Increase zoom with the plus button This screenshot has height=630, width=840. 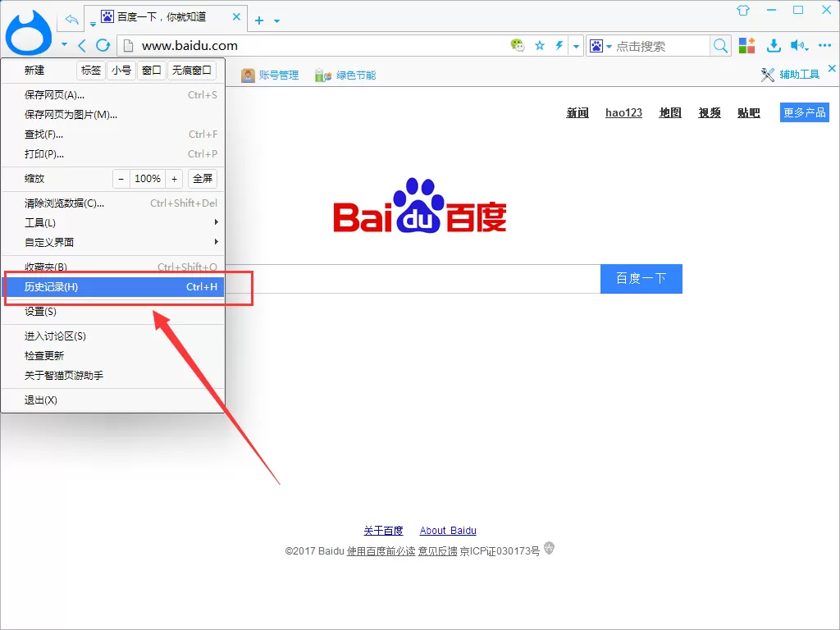[174, 178]
